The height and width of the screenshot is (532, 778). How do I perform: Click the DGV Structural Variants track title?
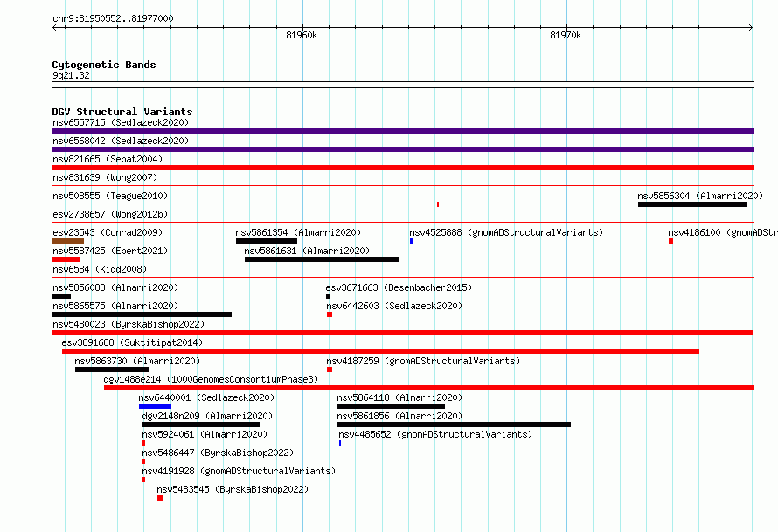coord(122,112)
